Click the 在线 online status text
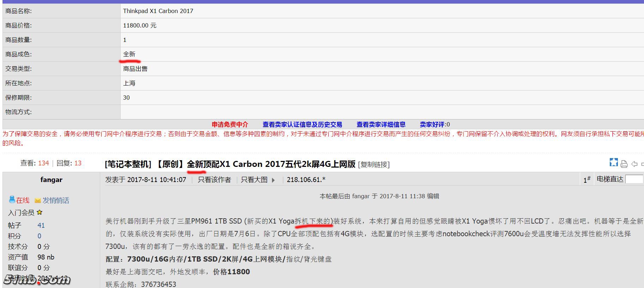 [x=23, y=200]
